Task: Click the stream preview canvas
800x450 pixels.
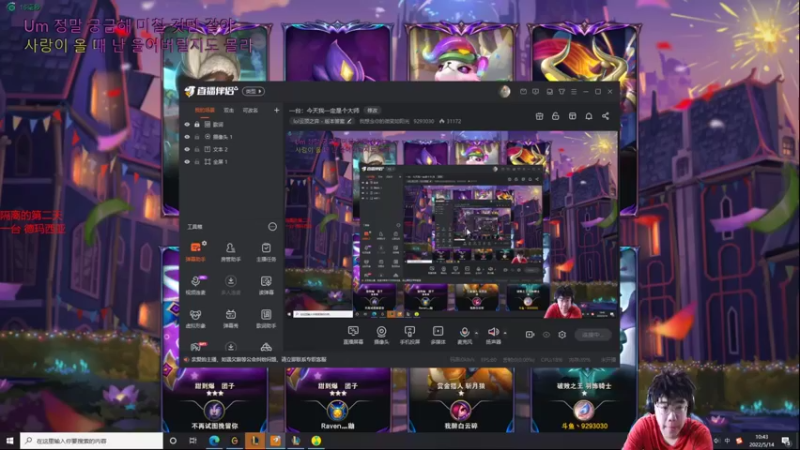Action: (x=451, y=224)
